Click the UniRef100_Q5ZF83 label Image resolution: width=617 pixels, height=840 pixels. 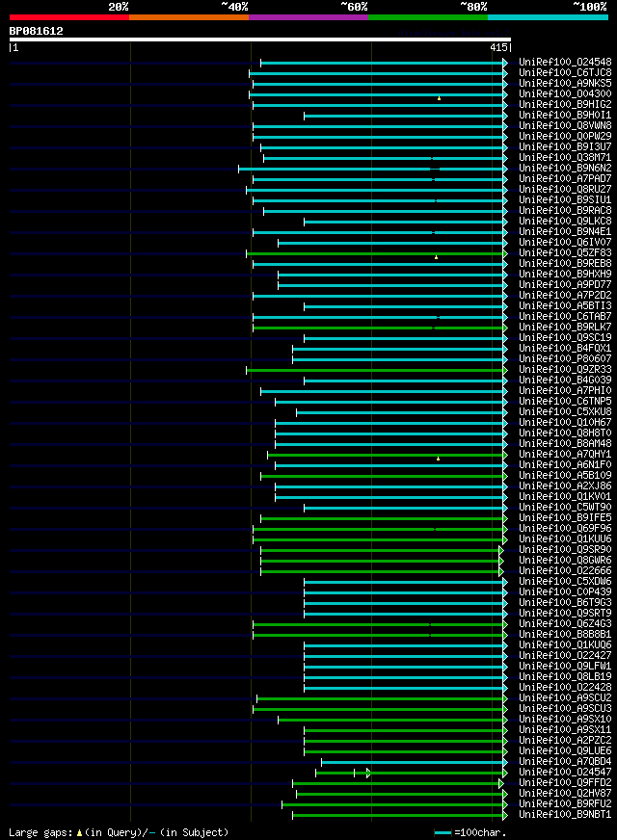[x=565, y=252]
